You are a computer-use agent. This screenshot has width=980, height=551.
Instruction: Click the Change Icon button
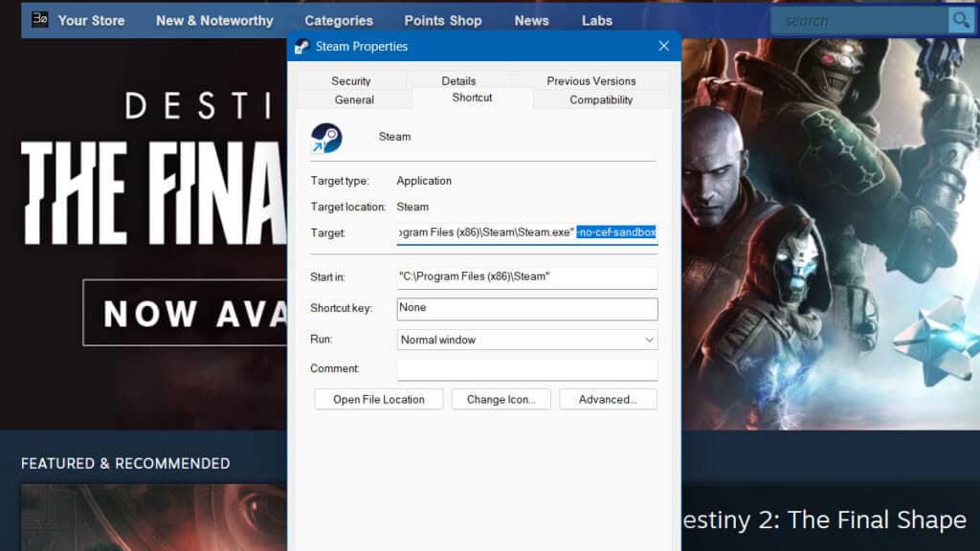point(501,399)
